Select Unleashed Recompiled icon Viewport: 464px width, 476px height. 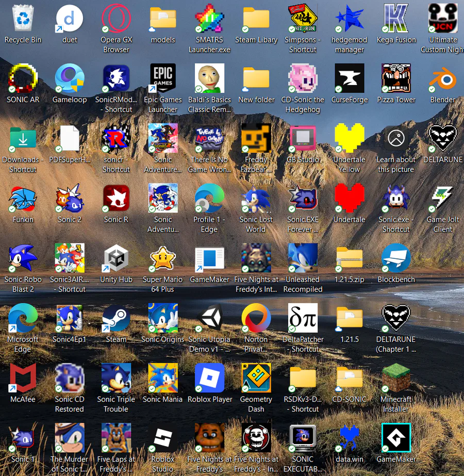coord(303,258)
